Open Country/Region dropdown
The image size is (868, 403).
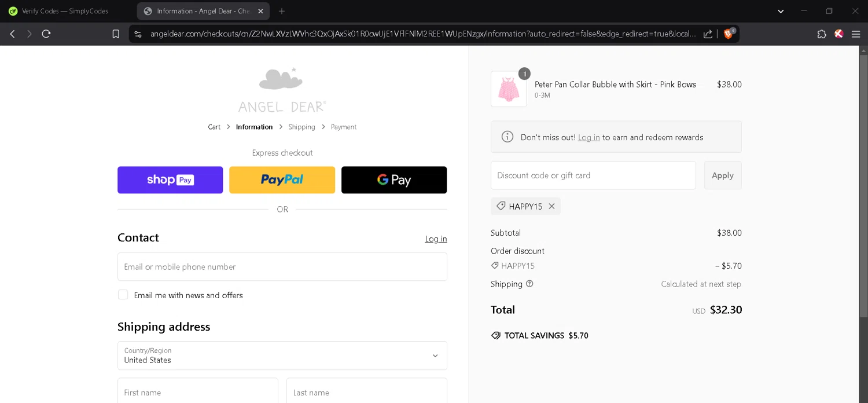tap(282, 356)
